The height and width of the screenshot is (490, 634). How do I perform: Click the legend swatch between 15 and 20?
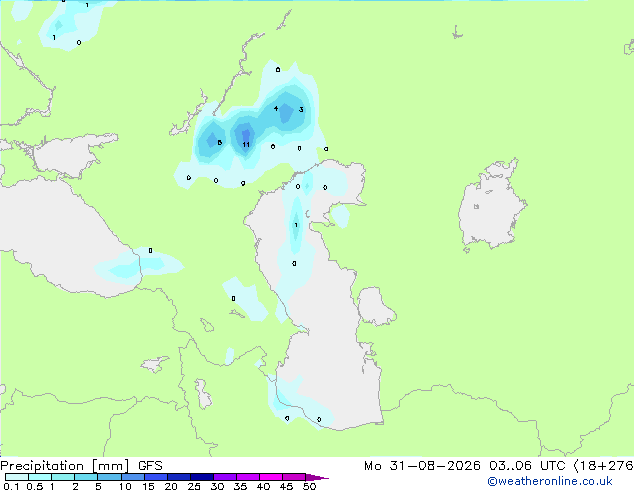pyautogui.click(x=156, y=477)
